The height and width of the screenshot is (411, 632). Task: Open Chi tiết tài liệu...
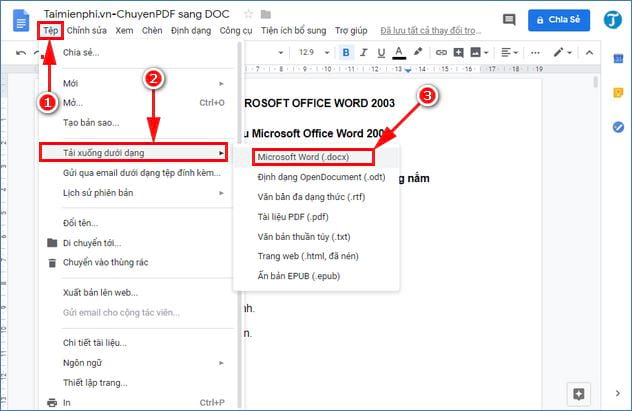137,343
